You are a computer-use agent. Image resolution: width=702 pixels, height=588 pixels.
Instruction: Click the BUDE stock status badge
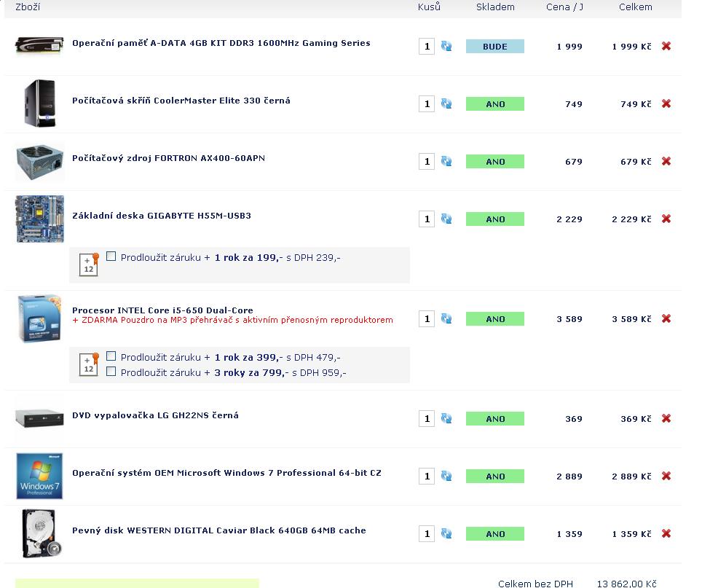pyautogui.click(x=494, y=46)
